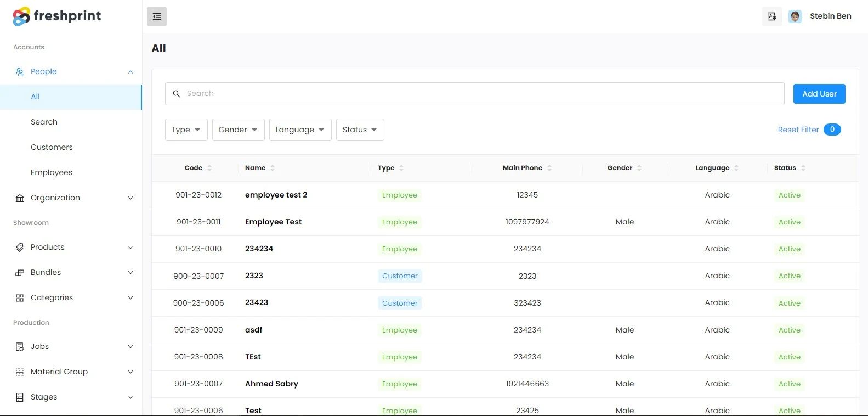Screen dimensions: 868x416
Task: Click code 900-23-0006
Action: [x=198, y=303]
